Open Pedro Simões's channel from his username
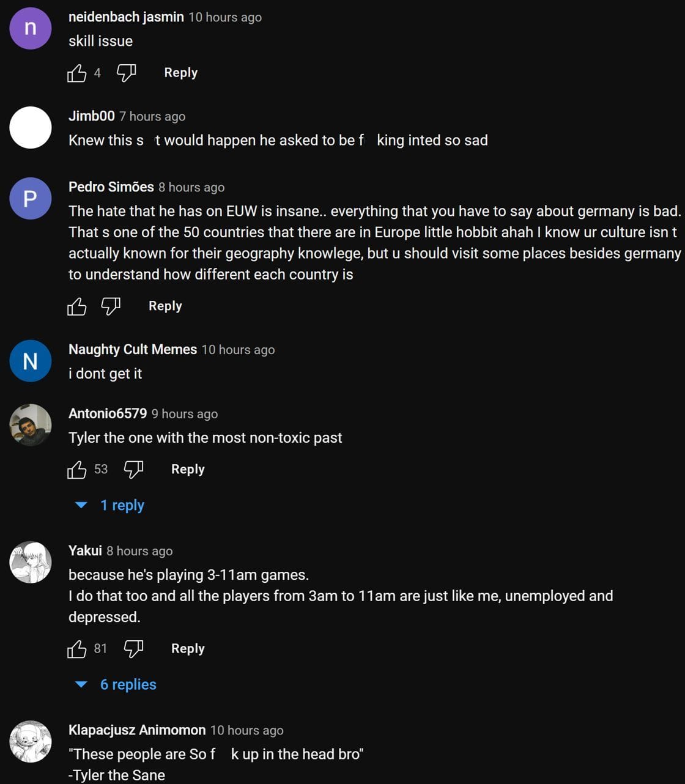Screen dimensions: 685x784 coord(110,187)
